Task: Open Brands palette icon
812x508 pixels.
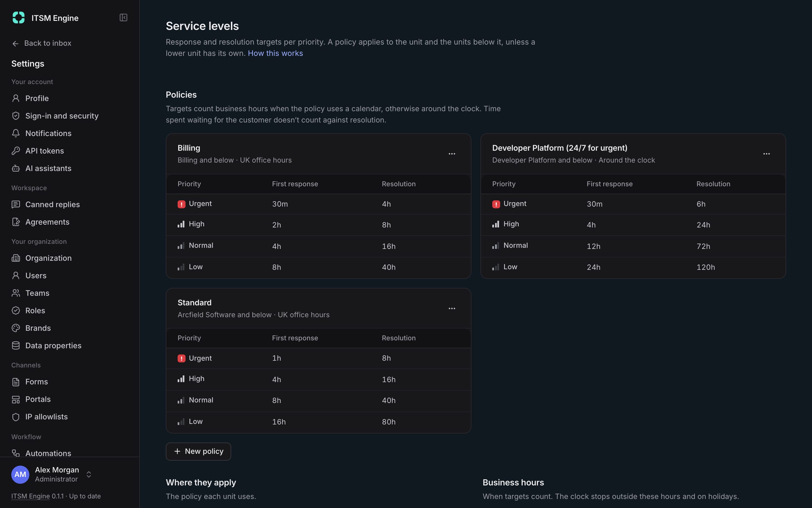Action: (16, 328)
